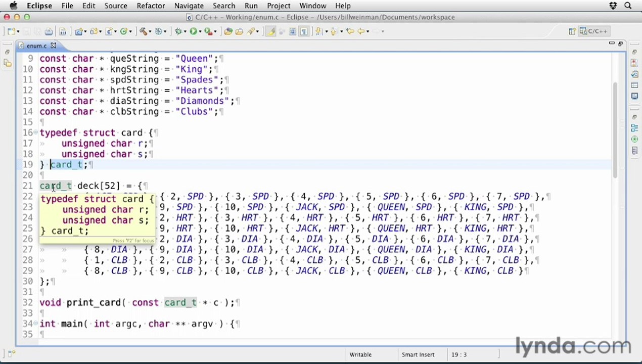
Task: Click the Open Type folder icon
Action: pyautogui.click(x=239, y=31)
